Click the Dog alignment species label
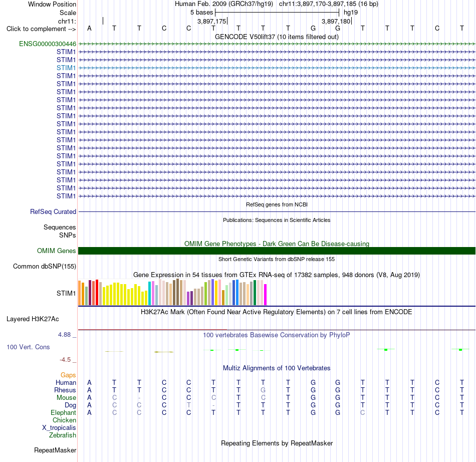Viewport: 476px width, 462px height. [x=70, y=405]
